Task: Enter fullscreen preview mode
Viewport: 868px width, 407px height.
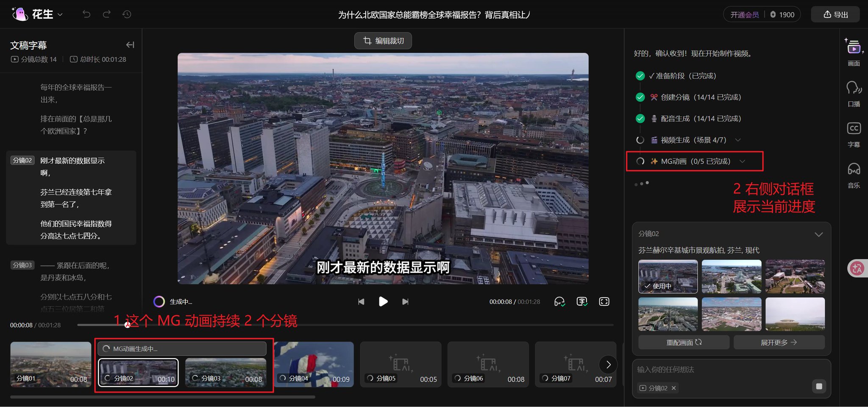Action: [604, 301]
